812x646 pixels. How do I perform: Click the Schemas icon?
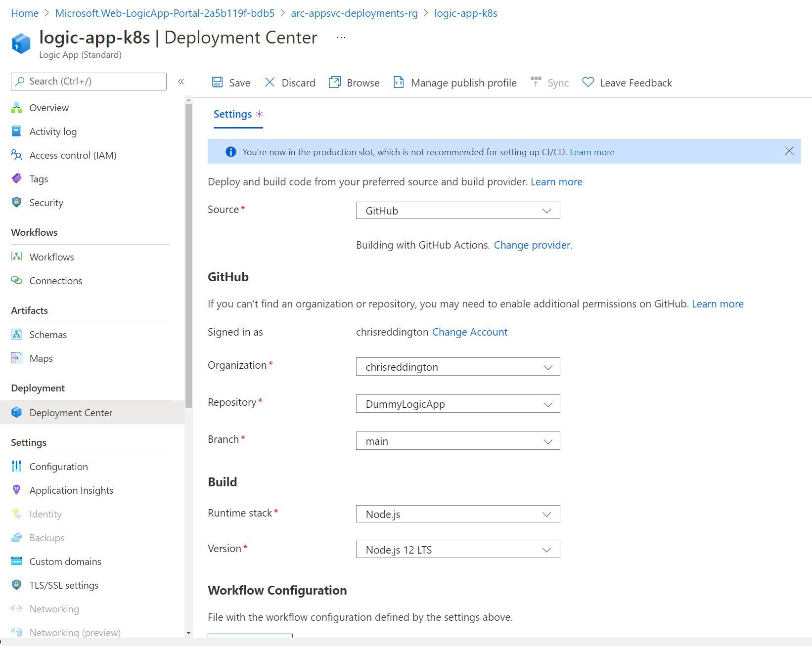pyautogui.click(x=17, y=334)
